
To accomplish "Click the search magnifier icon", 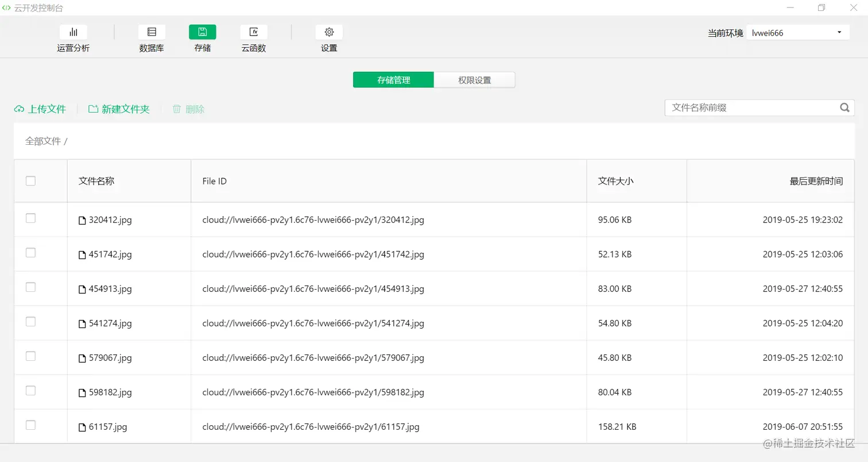I will pos(844,107).
